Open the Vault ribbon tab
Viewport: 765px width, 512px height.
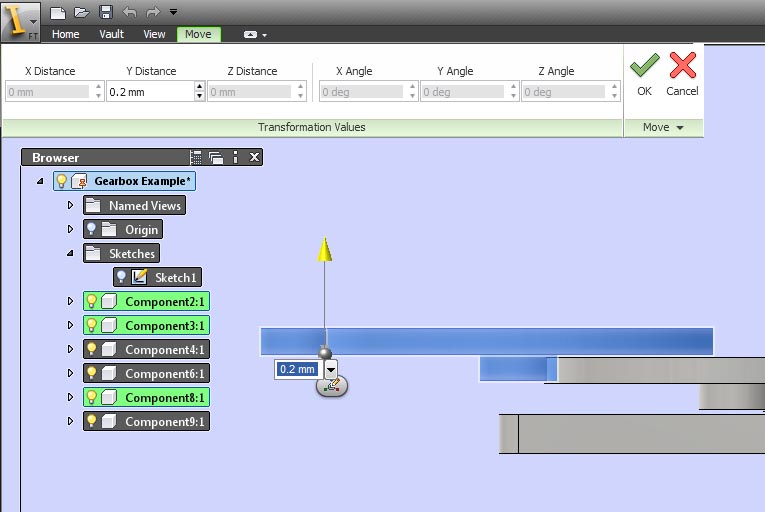click(111, 34)
